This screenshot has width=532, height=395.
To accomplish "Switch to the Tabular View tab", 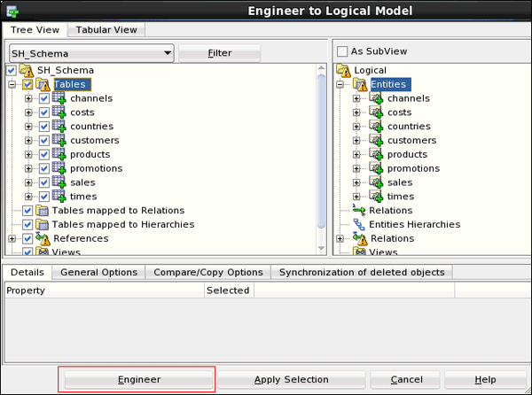I will tap(106, 30).
